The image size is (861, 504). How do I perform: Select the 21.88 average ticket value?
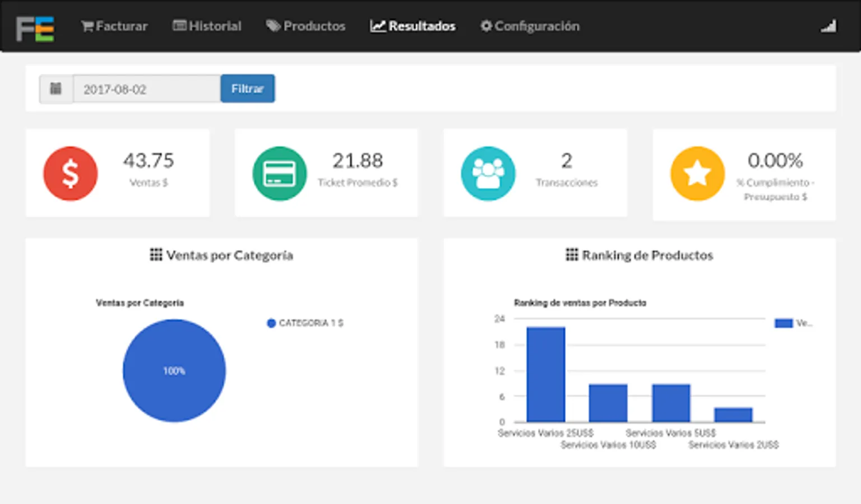(x=358, y=161)
